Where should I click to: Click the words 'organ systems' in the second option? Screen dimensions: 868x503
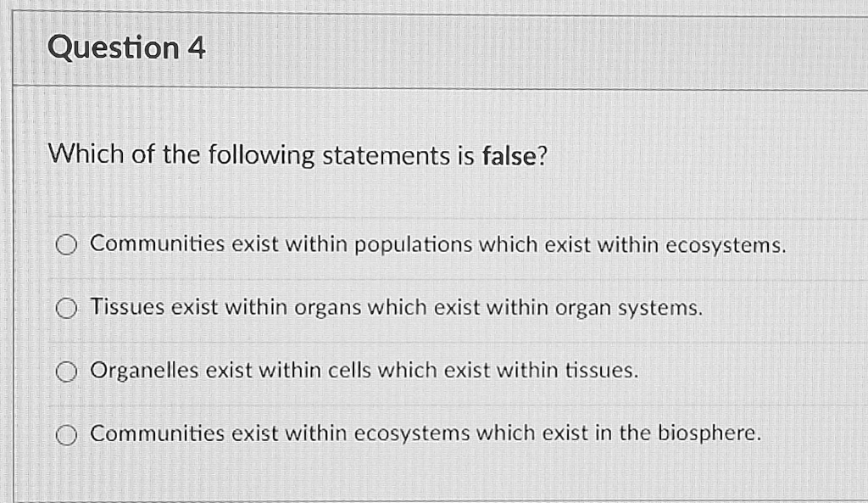[628, 308]
